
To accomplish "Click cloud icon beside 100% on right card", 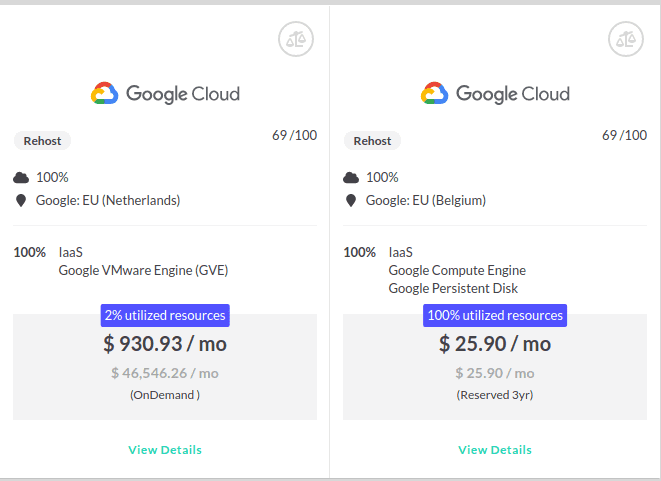I will pos(351,177).
